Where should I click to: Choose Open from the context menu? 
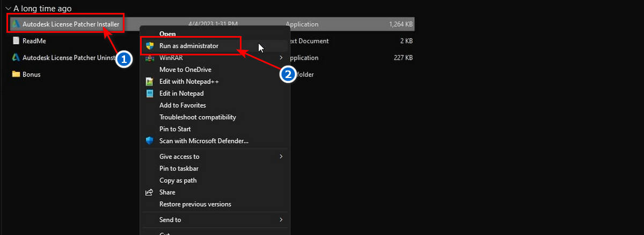[x=167, y=34]
